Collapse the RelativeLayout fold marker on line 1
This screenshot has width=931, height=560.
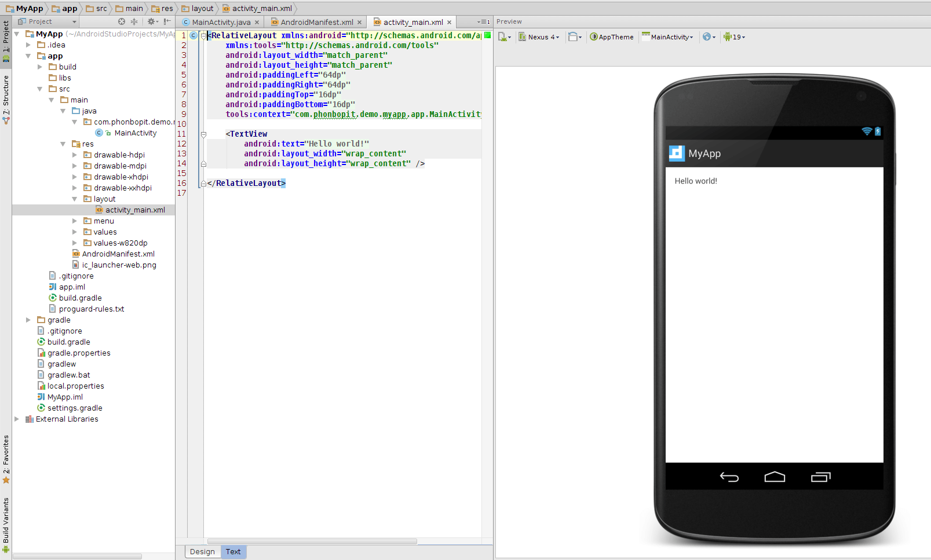tap(203, 36)
